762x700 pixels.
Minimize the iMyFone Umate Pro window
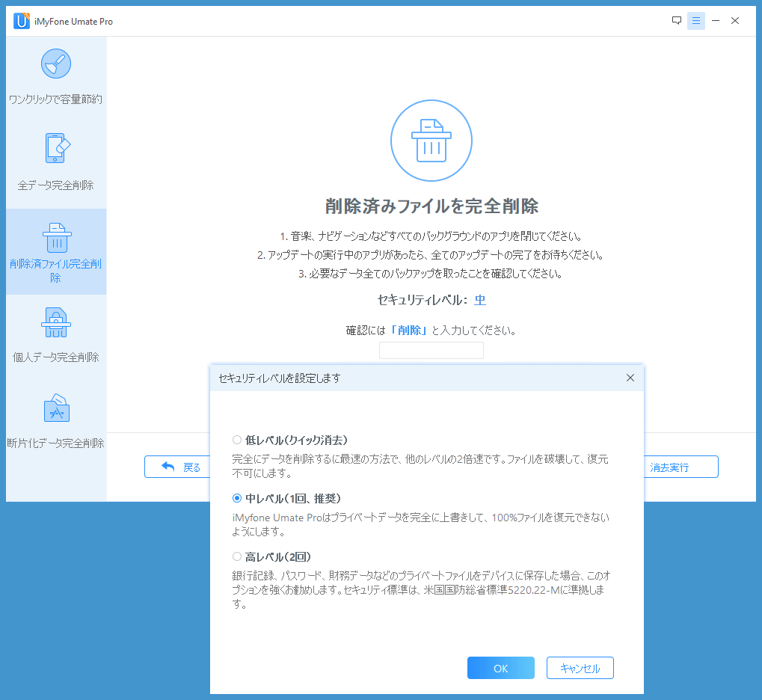716,21
